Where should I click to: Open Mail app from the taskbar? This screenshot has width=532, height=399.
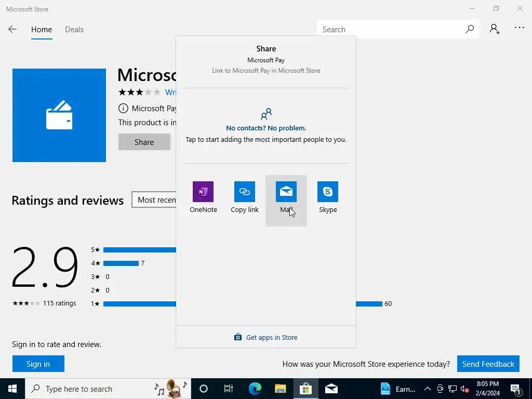pyautogui.click(x=331, y=389)
